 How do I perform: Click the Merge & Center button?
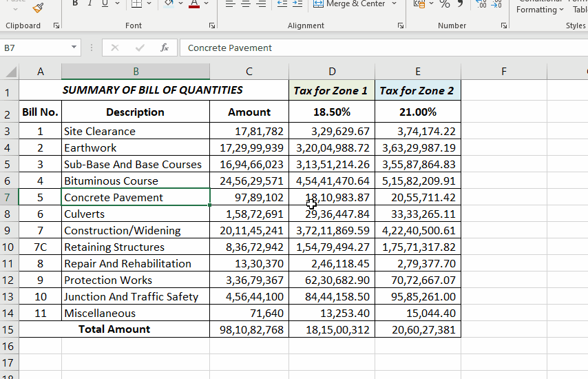[x=349, y=3]
